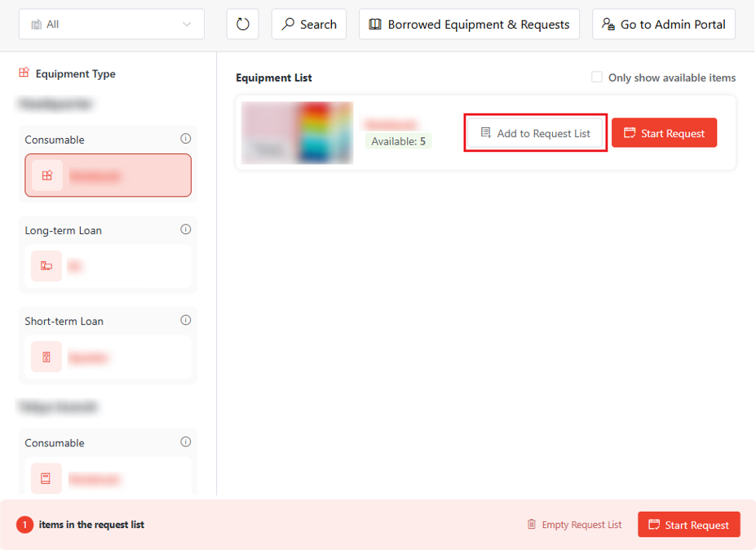
Task: Select the Short-term Loan equipment icon
Action: click(46, 357)
